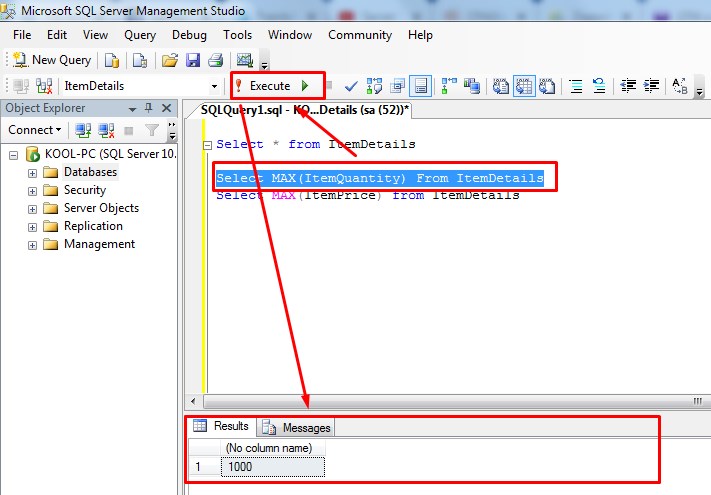This screenshot has width=711, height=495.
Task: Toggle Include Client Statistics
Action: tap(472, 86)
